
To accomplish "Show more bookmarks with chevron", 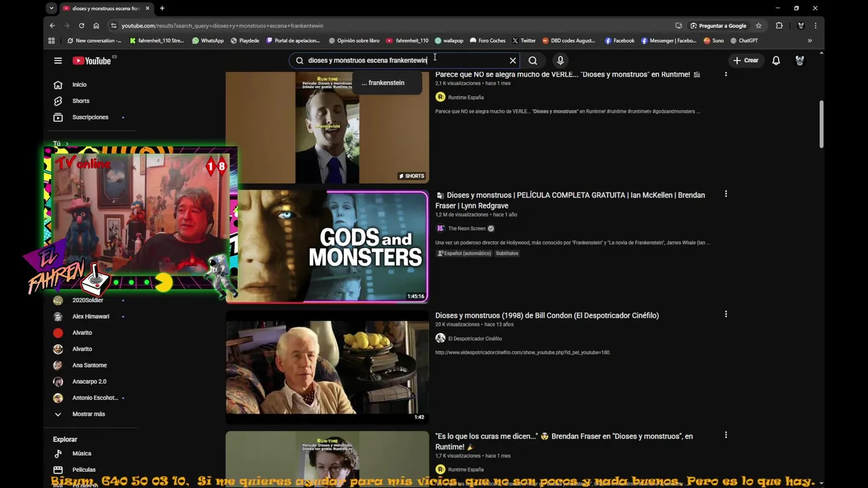I will 810,41.
